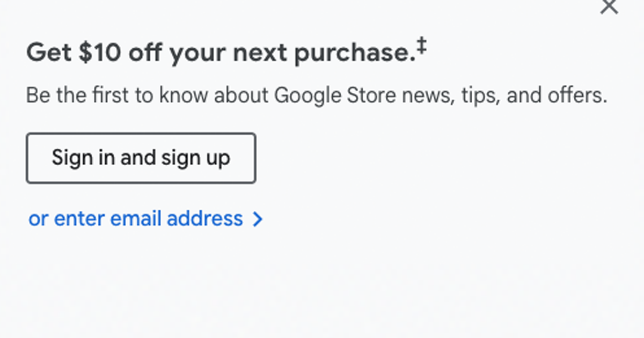Click the chevron after enter email address
The width and height of the screenshot is (644, 338).
click(x=258, y=218)
